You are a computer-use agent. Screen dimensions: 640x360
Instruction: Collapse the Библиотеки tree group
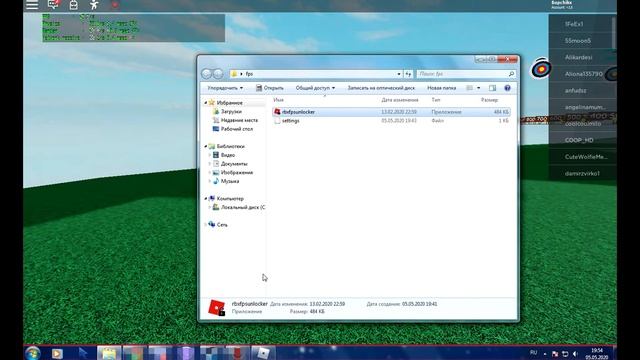point(205,146)
